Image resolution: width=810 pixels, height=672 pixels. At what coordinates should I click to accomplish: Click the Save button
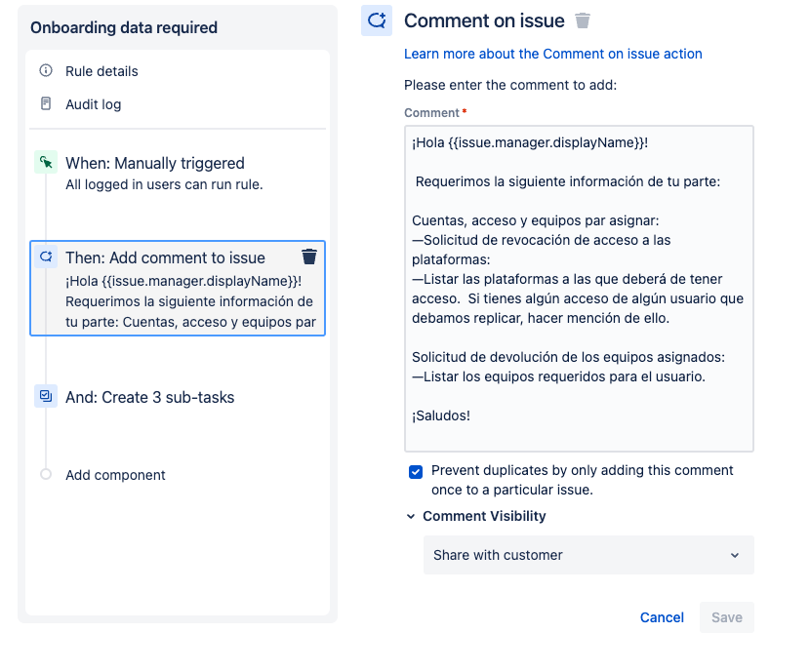[x=727, y=617]
